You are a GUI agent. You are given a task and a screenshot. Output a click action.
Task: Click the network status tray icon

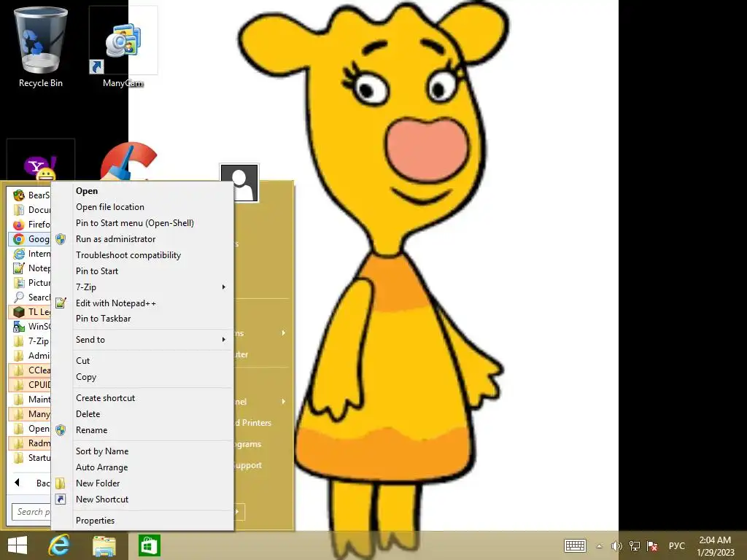click(634, 545)
